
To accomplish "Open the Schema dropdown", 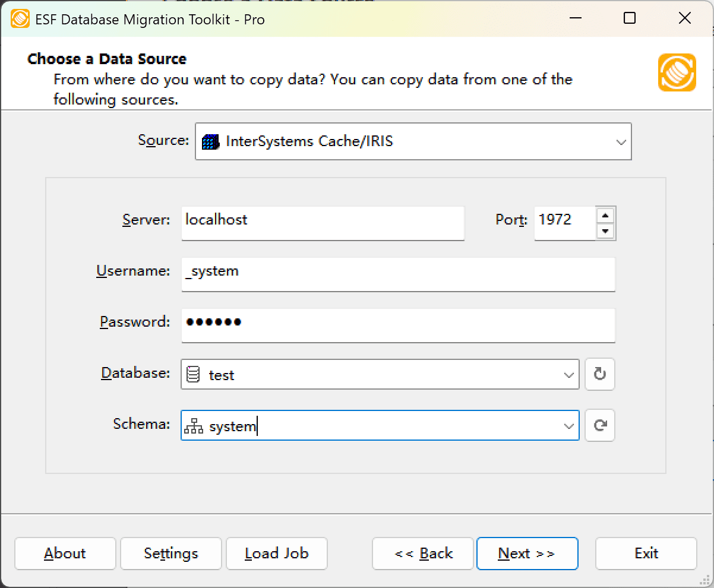I will pyautogui.click(x=568, y=425).
